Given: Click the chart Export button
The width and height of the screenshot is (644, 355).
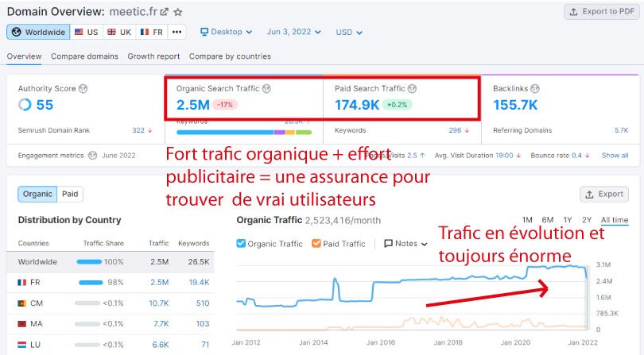Looking at the screenshot, I should pos(604,194).
